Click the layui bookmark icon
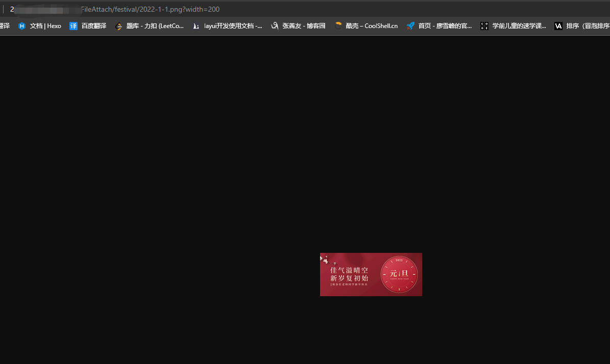 click(x=196, y=26)
